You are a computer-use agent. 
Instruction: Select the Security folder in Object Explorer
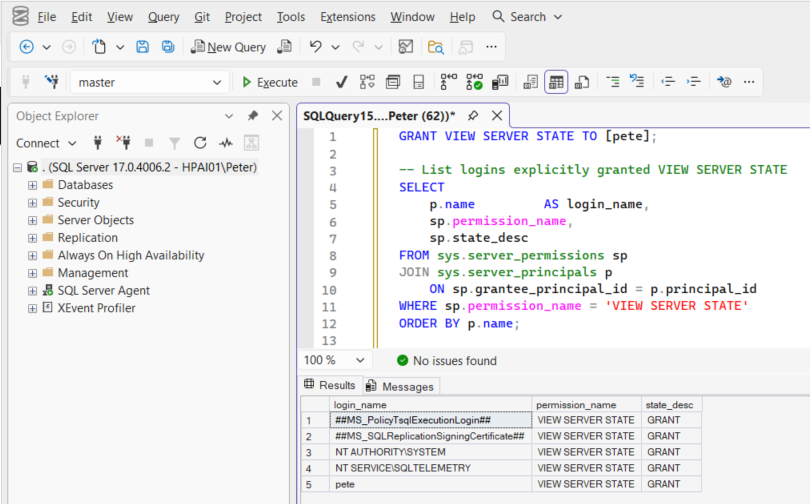(x=78, y=203)
